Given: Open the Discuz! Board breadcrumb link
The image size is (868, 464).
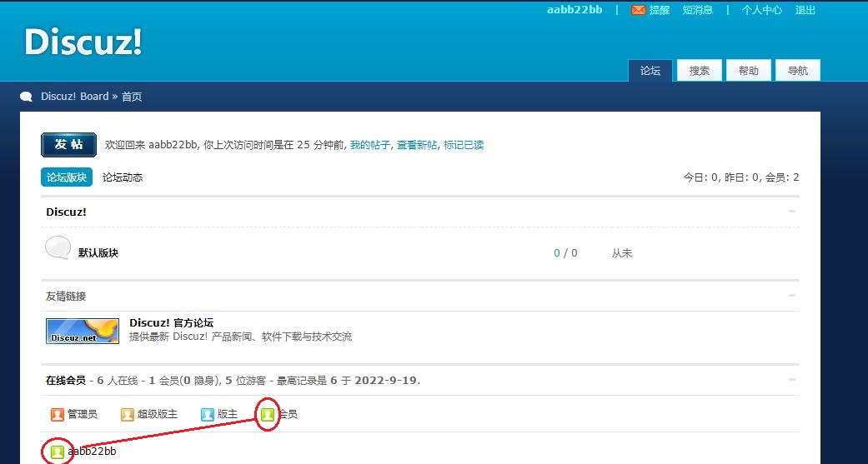Looking at the screenshot, I should pyautogui.click(x=75, y=97).
